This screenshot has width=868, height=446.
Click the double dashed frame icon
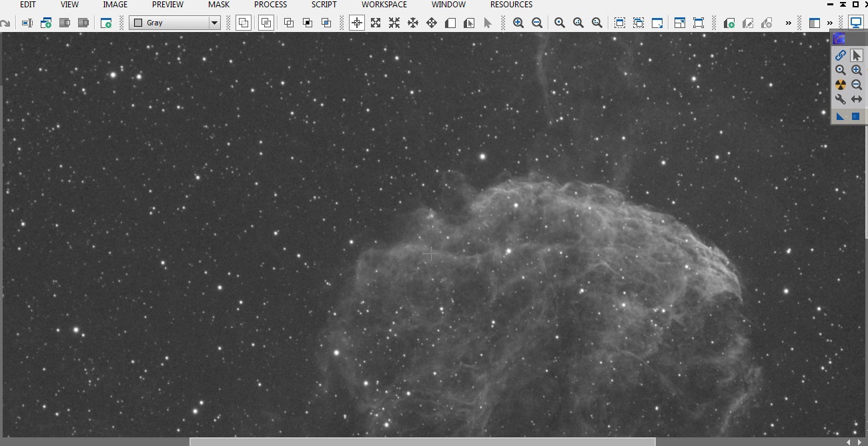pos(638,23)
